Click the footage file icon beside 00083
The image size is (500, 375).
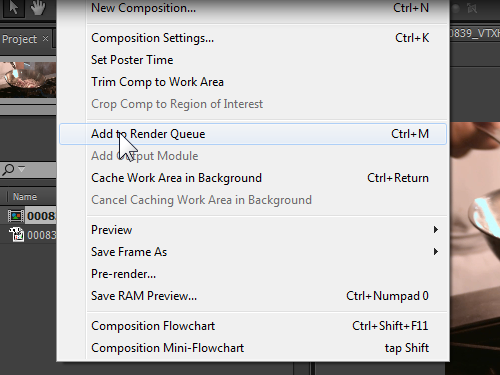click(x=16, y=235)
